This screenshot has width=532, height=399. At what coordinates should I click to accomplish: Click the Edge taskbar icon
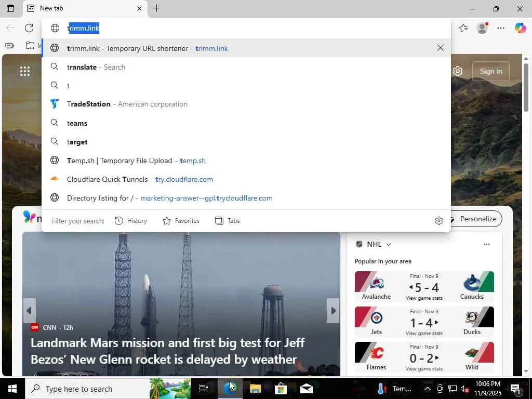230,389
